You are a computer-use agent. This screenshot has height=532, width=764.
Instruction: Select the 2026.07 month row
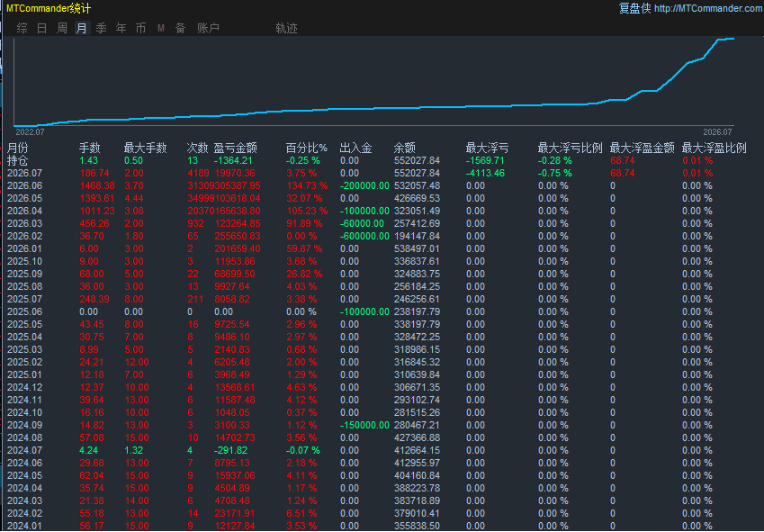[382, 173]
